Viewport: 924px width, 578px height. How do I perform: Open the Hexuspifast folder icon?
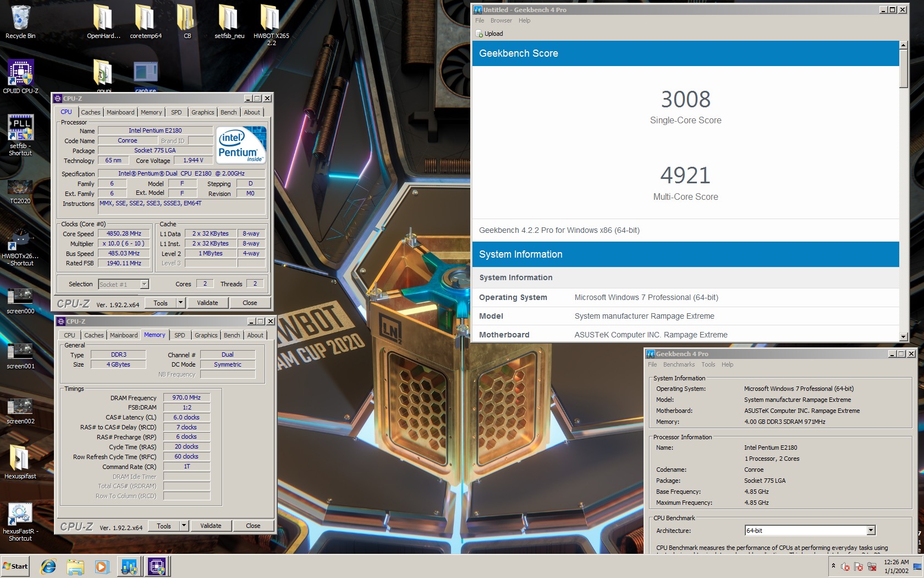[x=20, y=462]
